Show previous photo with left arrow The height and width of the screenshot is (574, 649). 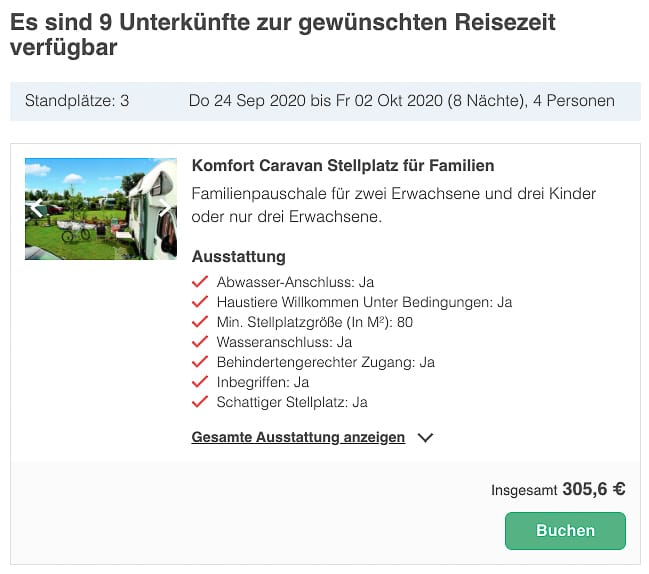[x=37, y=208]
